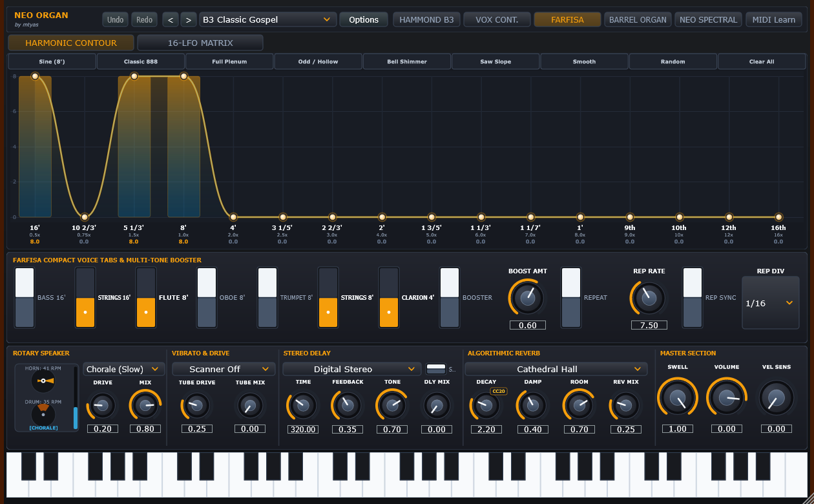The width and height of the screenshot is (814, 504).
Task: Open the B3 Classic Gospel preset dropdown
Action: point(268,19)
